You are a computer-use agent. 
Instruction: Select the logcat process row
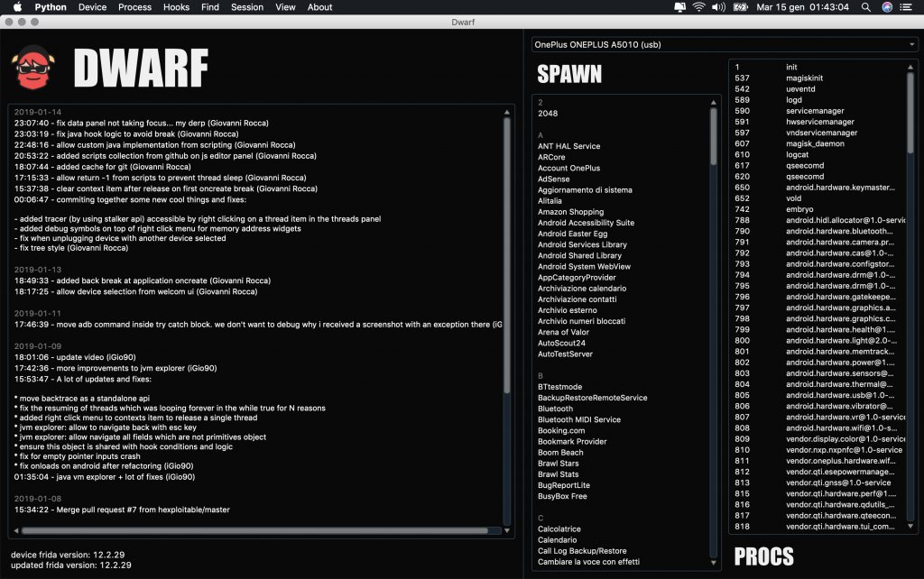tap(818, 154)
